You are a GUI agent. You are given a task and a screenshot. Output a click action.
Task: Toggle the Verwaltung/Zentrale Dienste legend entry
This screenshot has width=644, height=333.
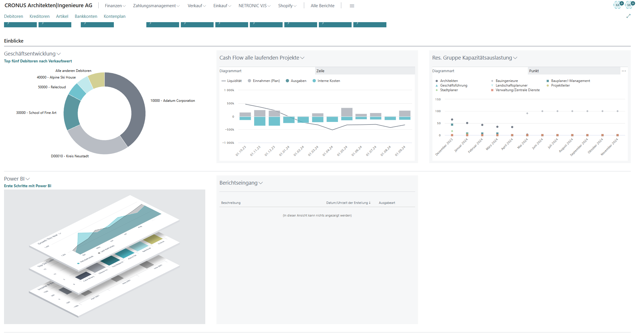pyautogui.click(x=515, y=90)
